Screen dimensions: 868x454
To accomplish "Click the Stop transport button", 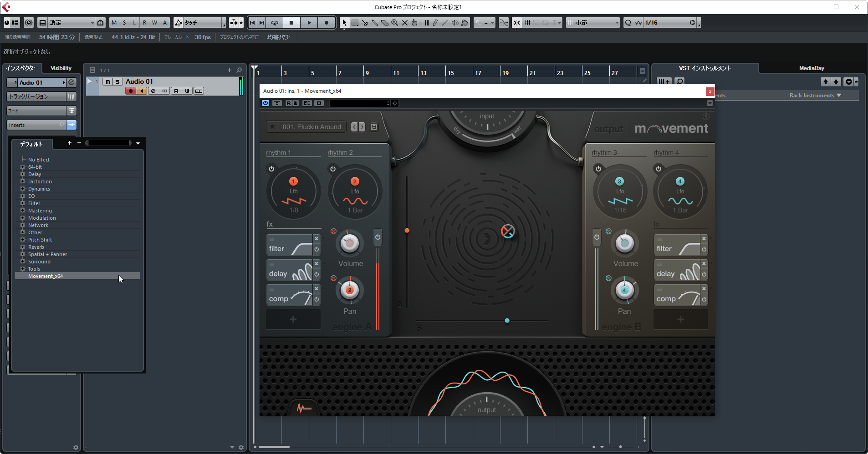I will [x=291, y=22].
